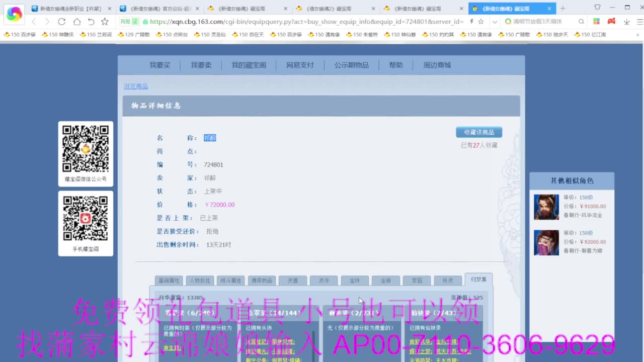The width and height of the screenshot is (644, 362).
Task: Open the 网易支付 navigation item
Action: (x=300, y=65)
